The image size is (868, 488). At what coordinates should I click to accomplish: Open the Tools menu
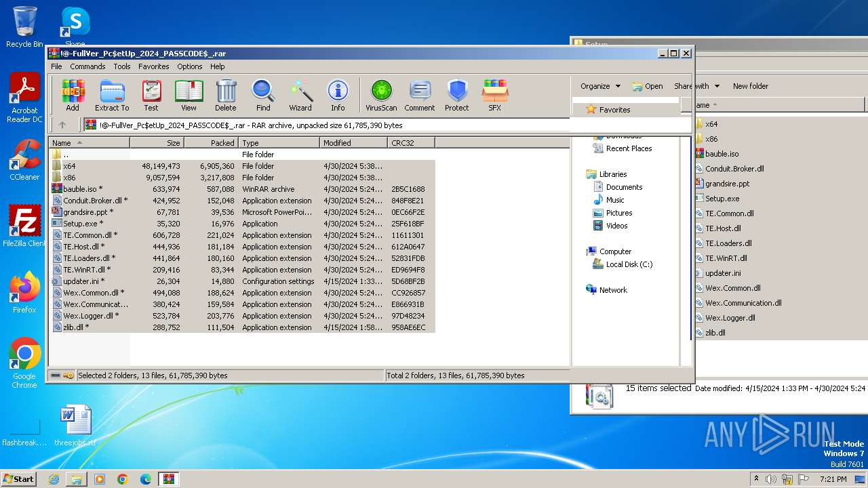pyautogui.click(x=122, y=66)
